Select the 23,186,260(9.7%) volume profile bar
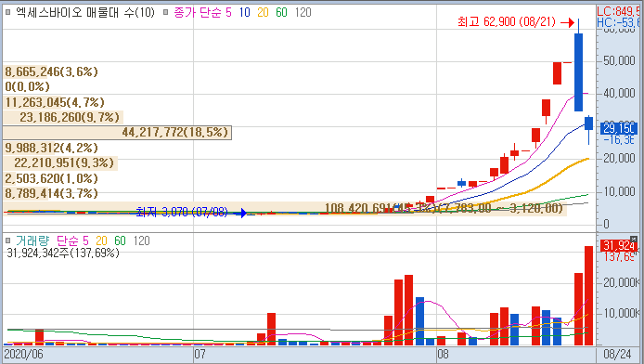644x364 pixels. click(x=63, y=118)
